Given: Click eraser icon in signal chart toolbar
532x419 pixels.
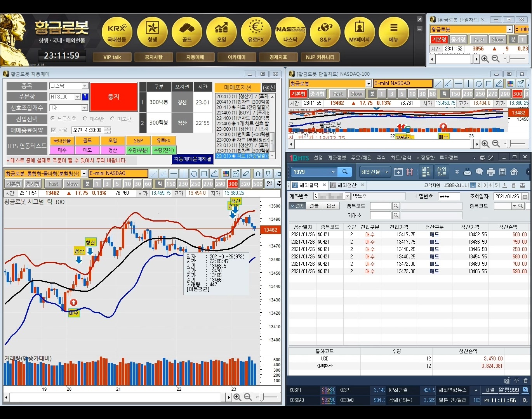Looking at the screenshot, I should [x=246, y=173].
